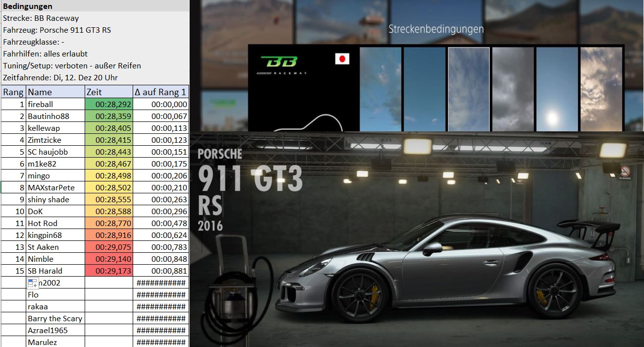Click the name cell Bautinho88
This screenshot has width=644, height=347.
click(x=55, y=116)
